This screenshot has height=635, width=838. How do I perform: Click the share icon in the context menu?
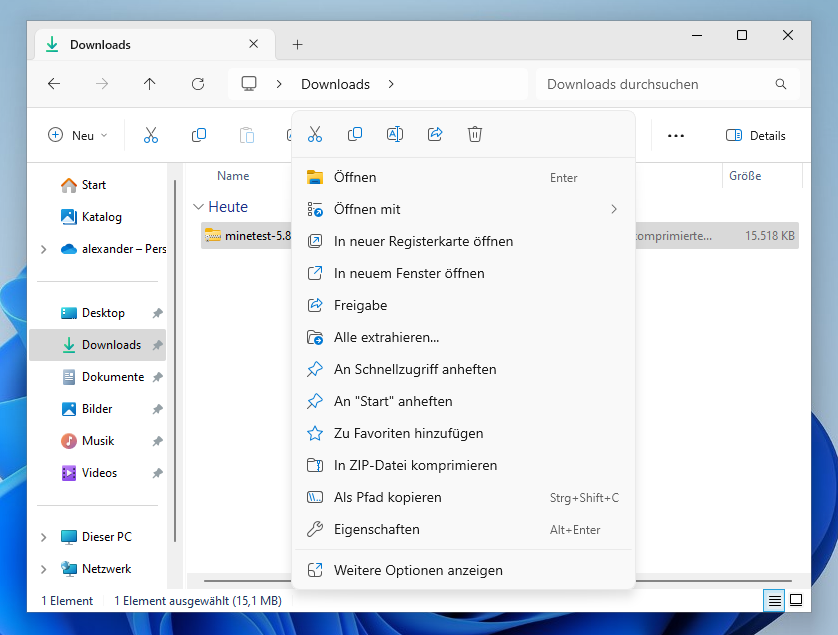click(x=435, y=134)
